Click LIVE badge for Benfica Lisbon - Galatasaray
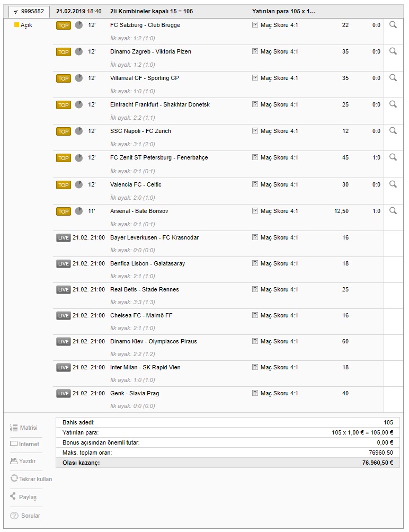The image size is (409, 532). (x=64, y=264)
